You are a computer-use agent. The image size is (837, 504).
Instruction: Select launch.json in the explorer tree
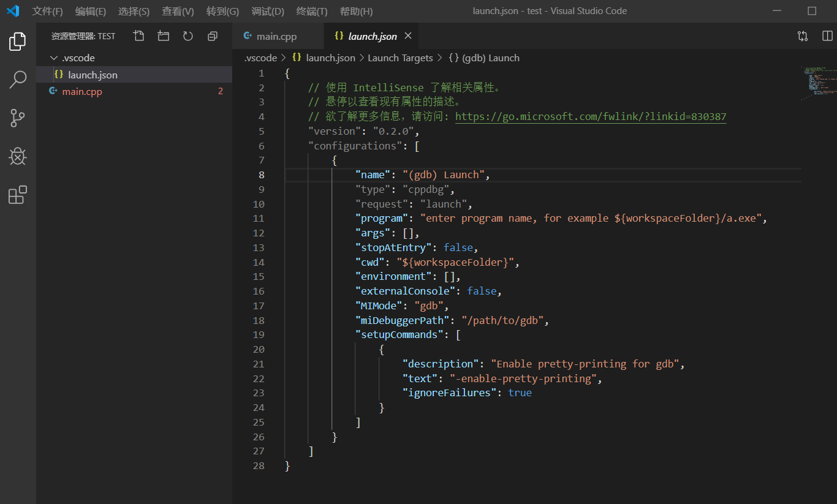coord(134,75)
